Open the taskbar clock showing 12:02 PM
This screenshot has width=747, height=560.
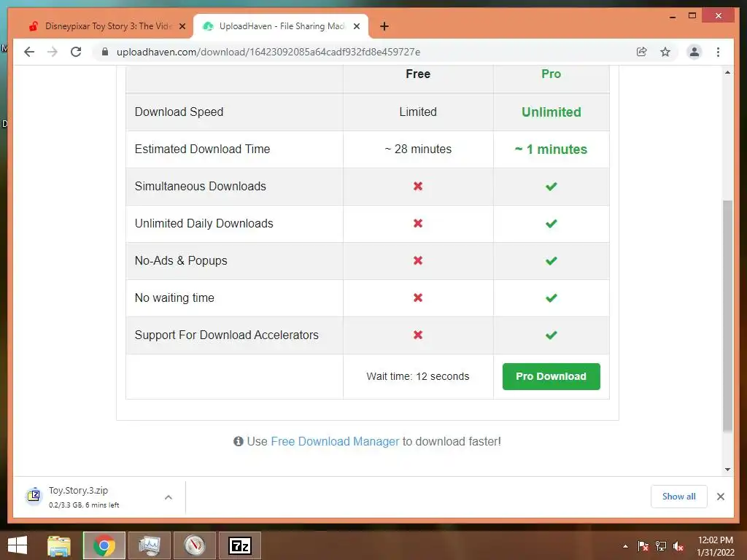pos(716,546)
